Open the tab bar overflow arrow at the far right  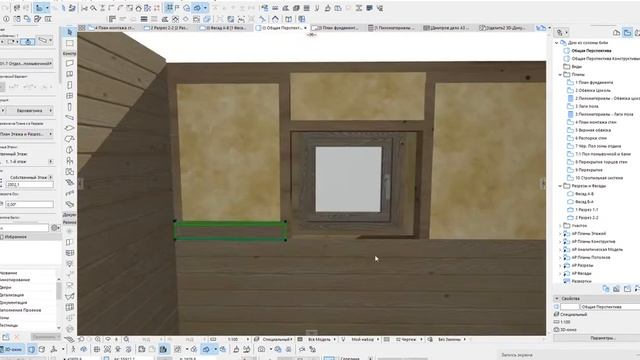tap(549, 28)
